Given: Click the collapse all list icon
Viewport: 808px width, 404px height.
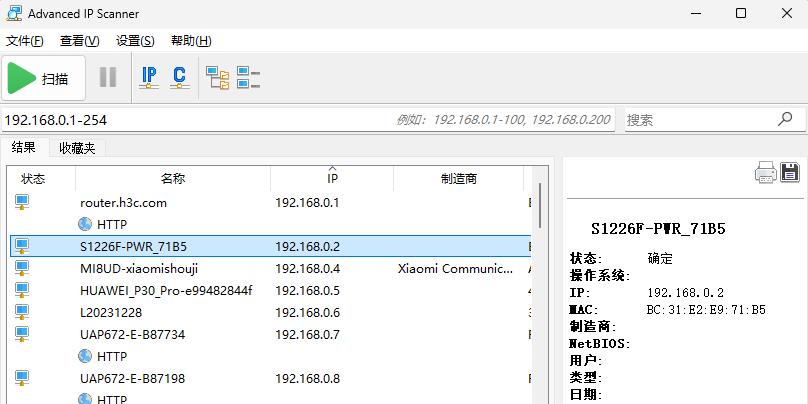Looking at the screenshot, I should tap(248, 78).
